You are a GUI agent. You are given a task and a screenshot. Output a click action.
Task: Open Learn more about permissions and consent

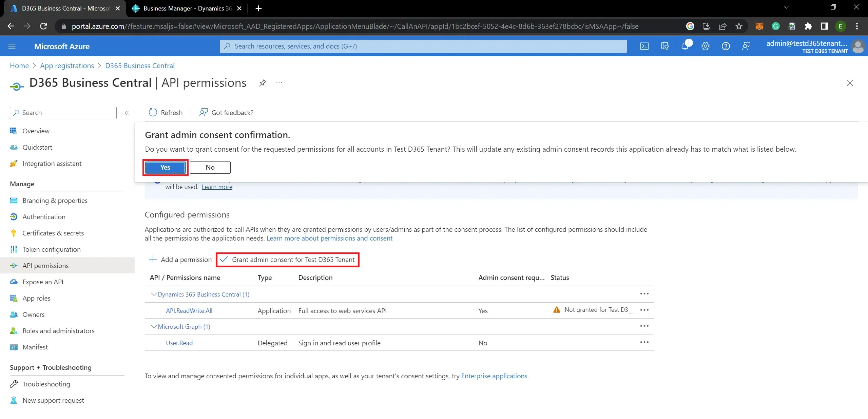pyautogui.click(x=329, y=238)
